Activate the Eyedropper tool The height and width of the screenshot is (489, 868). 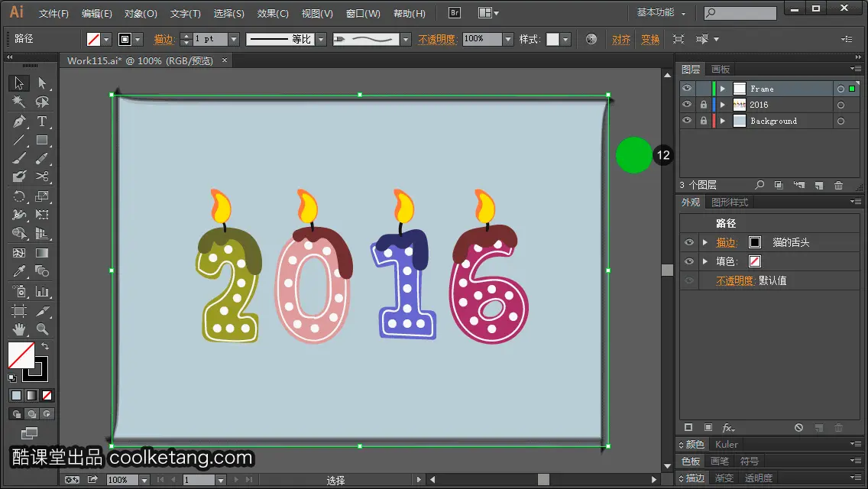pos(19,271)
